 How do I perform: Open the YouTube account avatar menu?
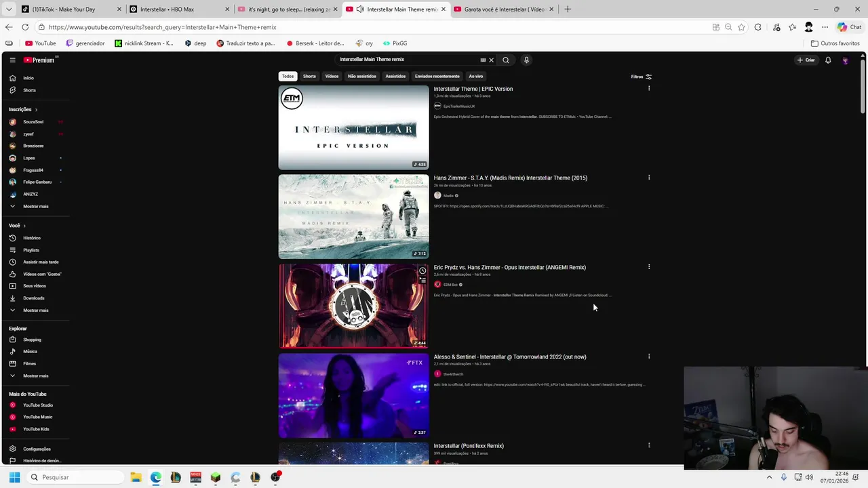click(845, 60)
